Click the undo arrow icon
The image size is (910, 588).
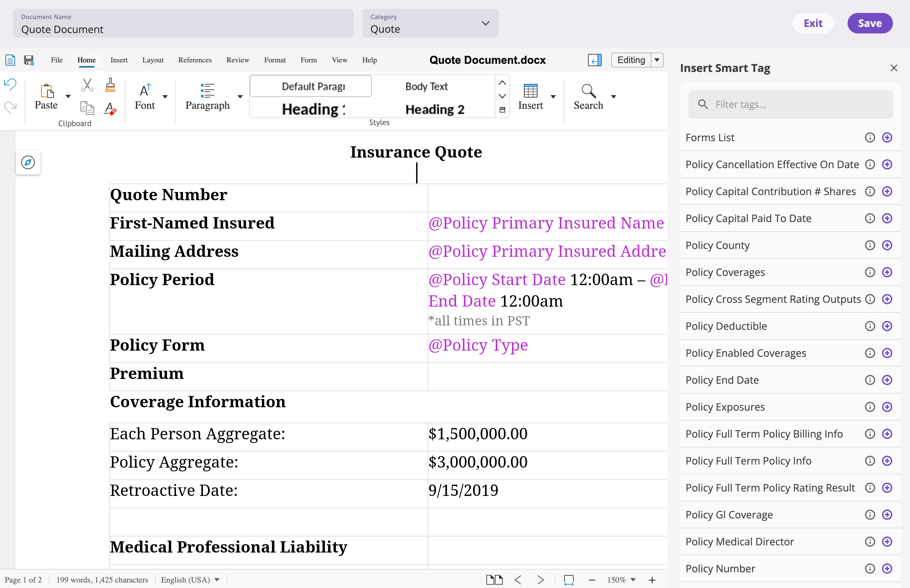[10, 84]
